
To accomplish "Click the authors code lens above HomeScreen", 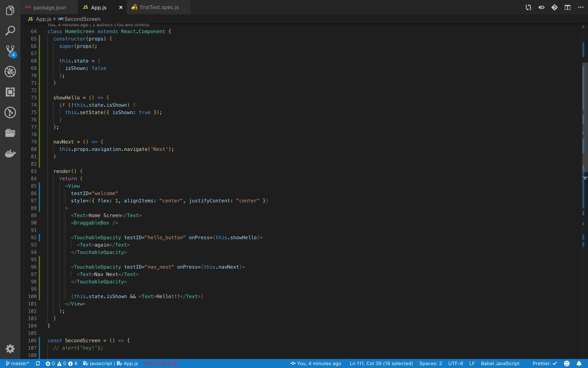I will (98, 25).
